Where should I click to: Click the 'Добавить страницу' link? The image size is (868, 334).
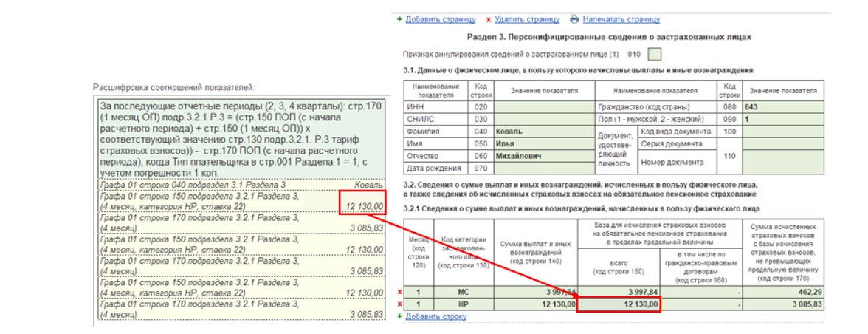pos(441,19)
